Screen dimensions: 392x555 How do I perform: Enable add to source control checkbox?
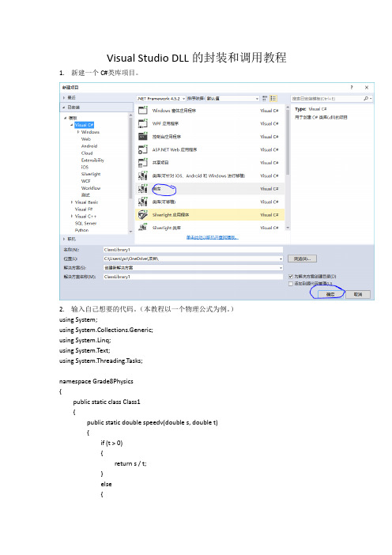click(291, 284)
